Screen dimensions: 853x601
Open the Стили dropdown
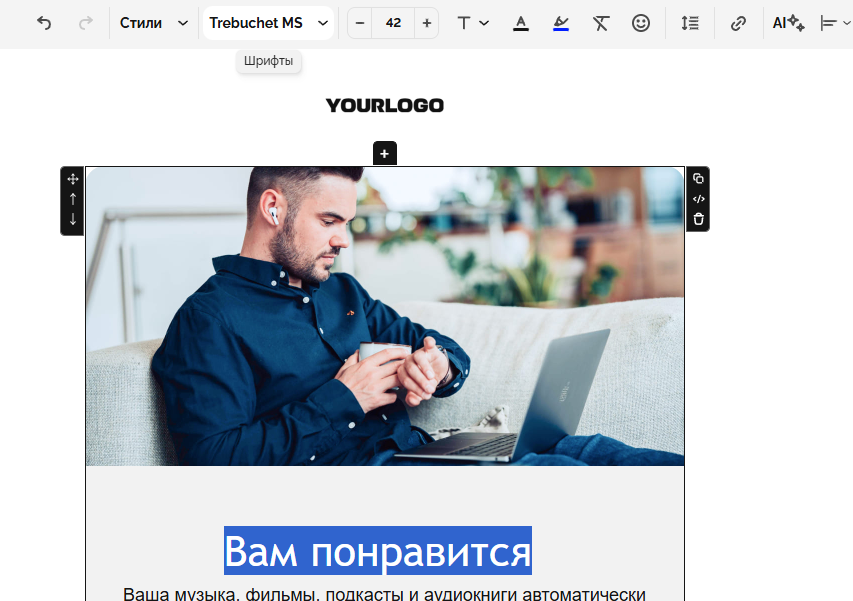tap(153, 23)
